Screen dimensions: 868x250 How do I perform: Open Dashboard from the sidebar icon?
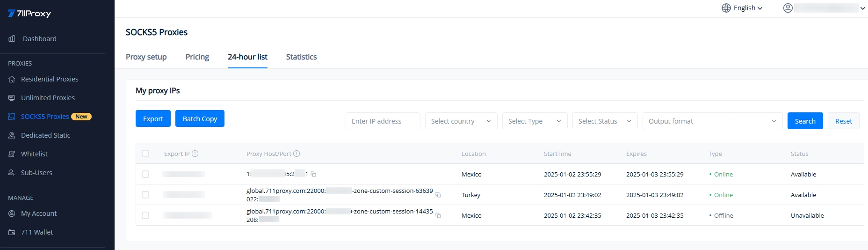tap(12, 39)
